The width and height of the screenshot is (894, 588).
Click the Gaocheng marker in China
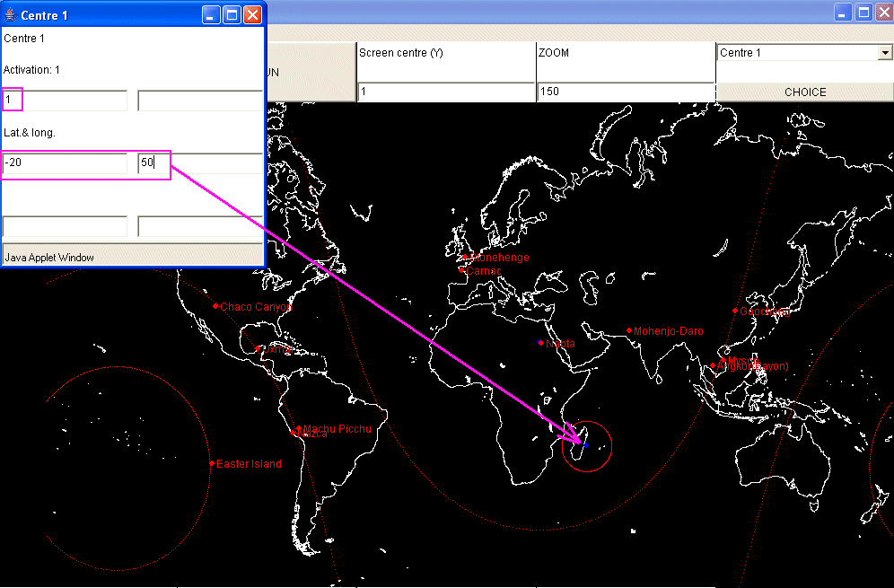(735, 311)
